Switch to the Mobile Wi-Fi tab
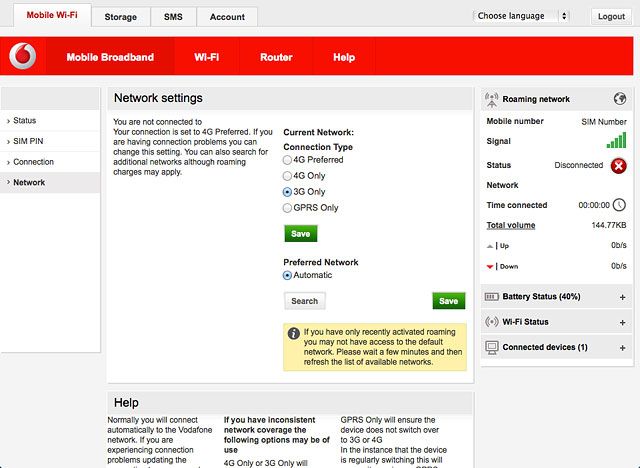 tap(52, 15)
